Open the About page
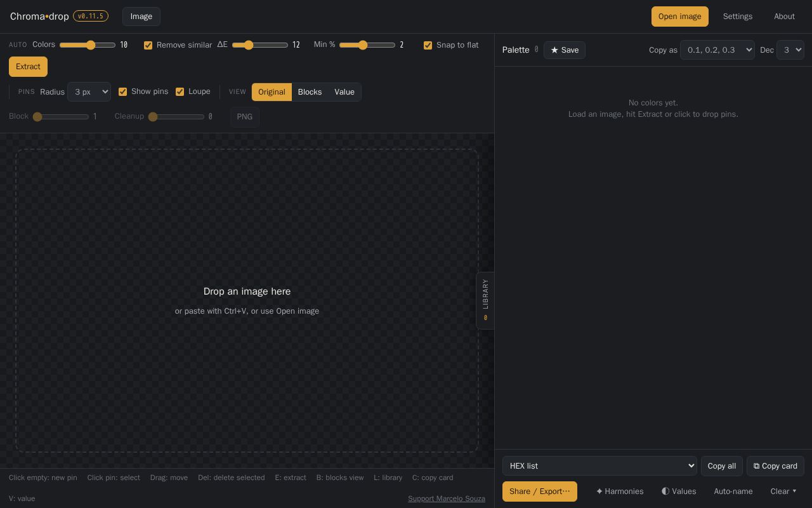The width and height of the screenshot is (812, 508). (784, 17)
